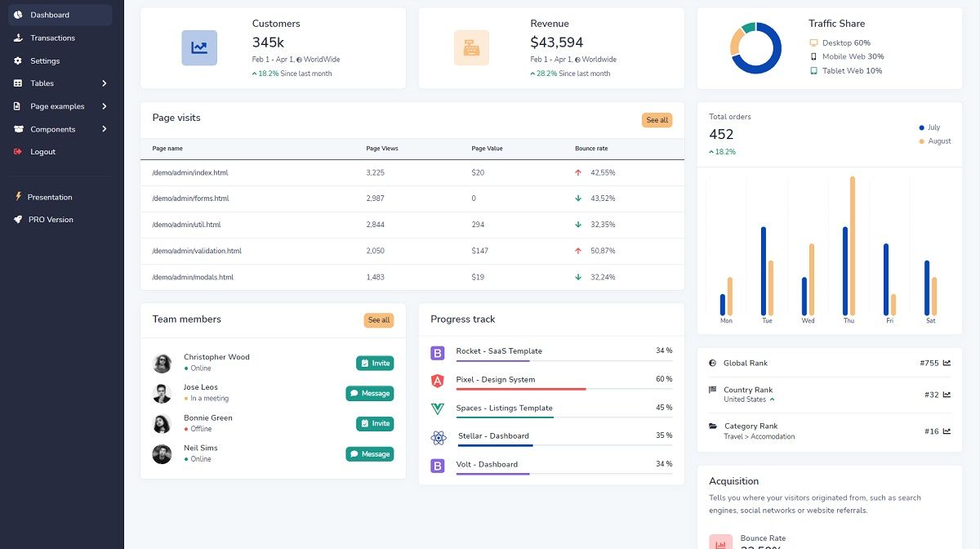Click the Customers chart icon

198,47
